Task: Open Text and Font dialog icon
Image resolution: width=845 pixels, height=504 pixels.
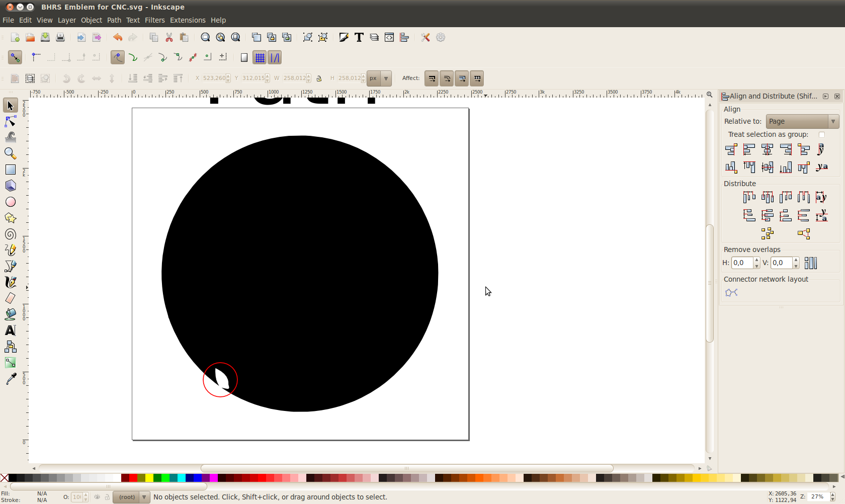Action: 359,37
